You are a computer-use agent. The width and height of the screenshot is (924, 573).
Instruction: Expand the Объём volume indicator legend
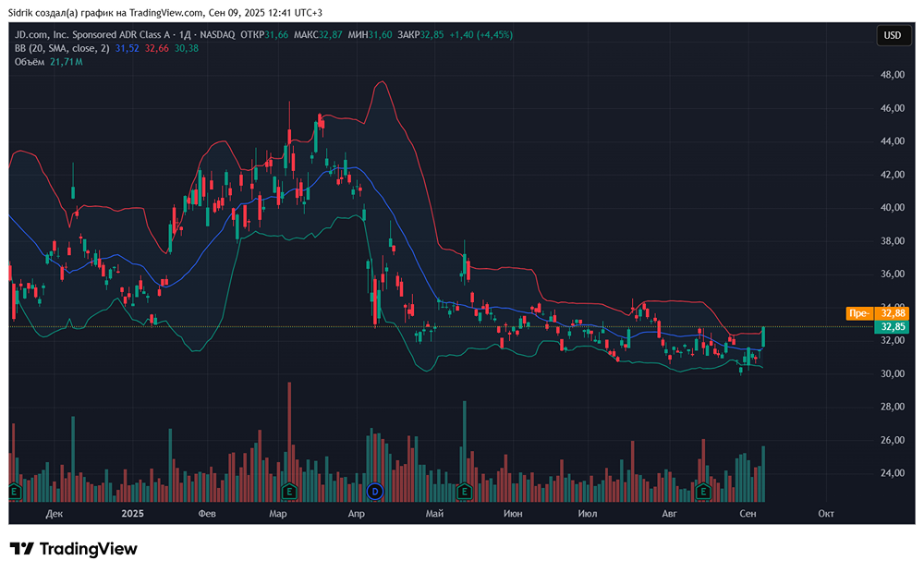click(36, 62)
